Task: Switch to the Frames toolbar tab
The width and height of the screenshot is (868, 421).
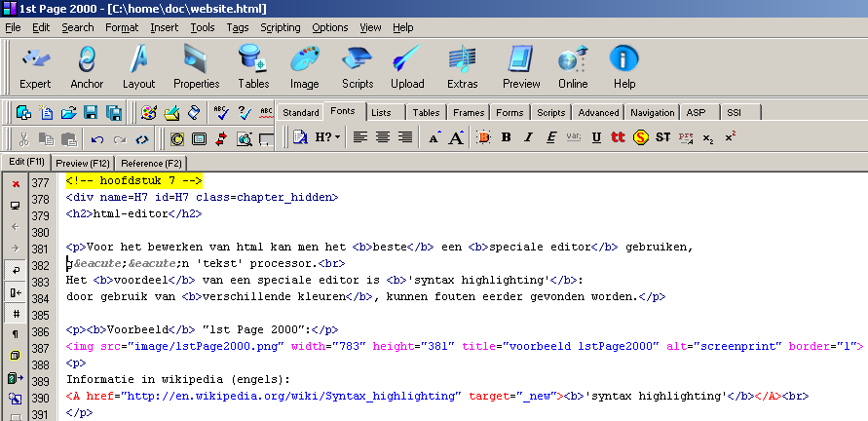Action: (469, 112)
